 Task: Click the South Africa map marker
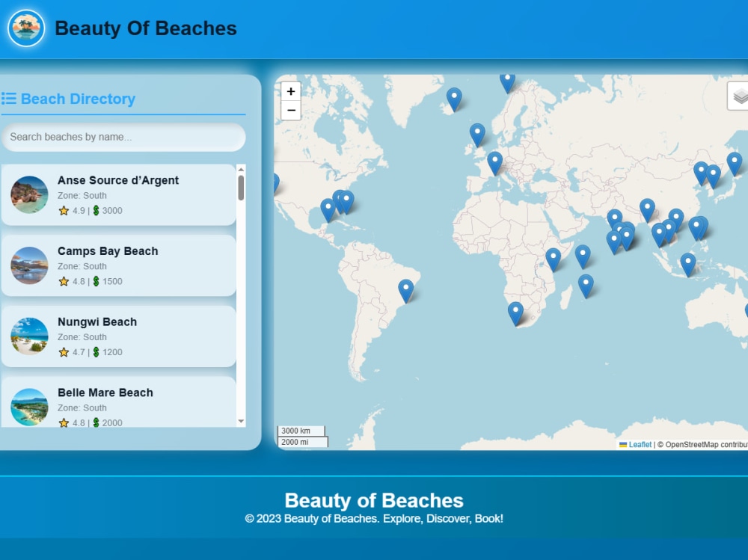(515, 314)
